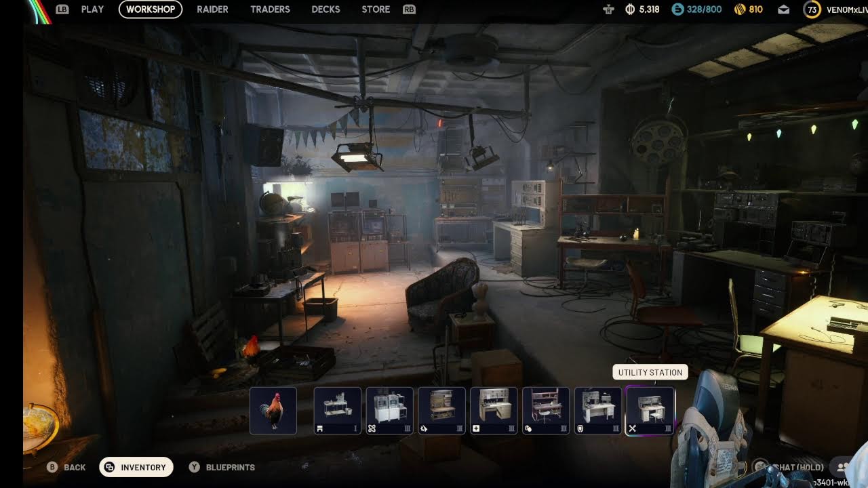Click the UTILITY STATION tooltip label
The height and width of the screenshot is (488, 868).
(x=650, y=372)
